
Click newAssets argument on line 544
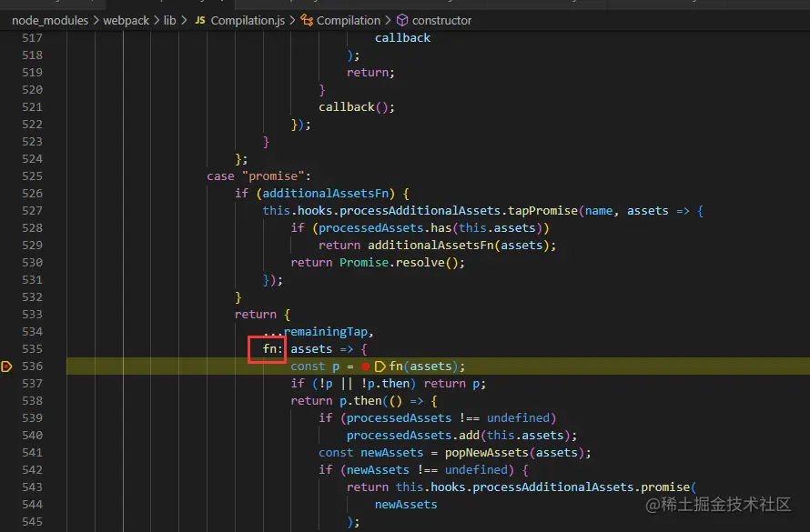coord(406,505)
